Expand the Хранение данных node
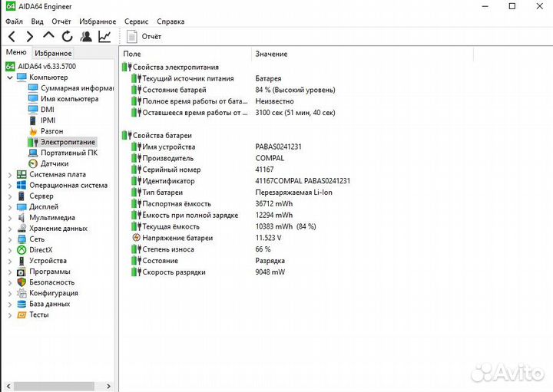This screenshot has height=392, width=553. [x=10, y=229]
